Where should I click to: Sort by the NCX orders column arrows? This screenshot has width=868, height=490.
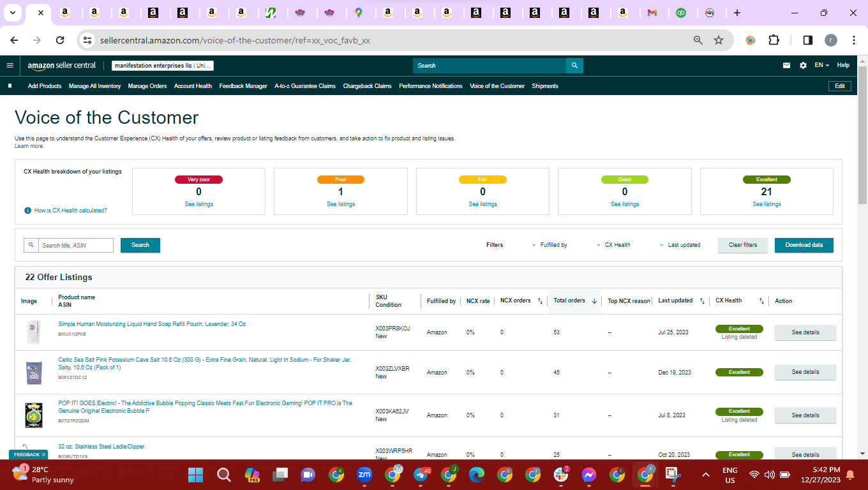tap(540, 301)
